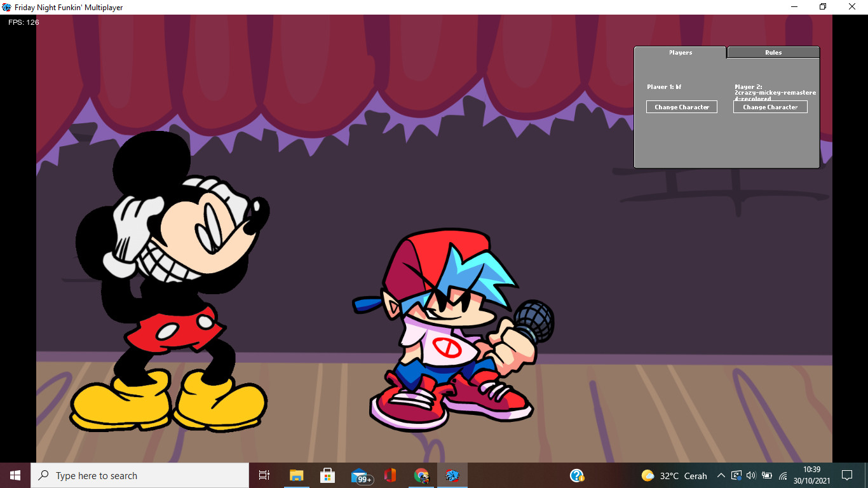Expand hidden system tray icons chevron

pyautogui.click(x=721, y=475)
